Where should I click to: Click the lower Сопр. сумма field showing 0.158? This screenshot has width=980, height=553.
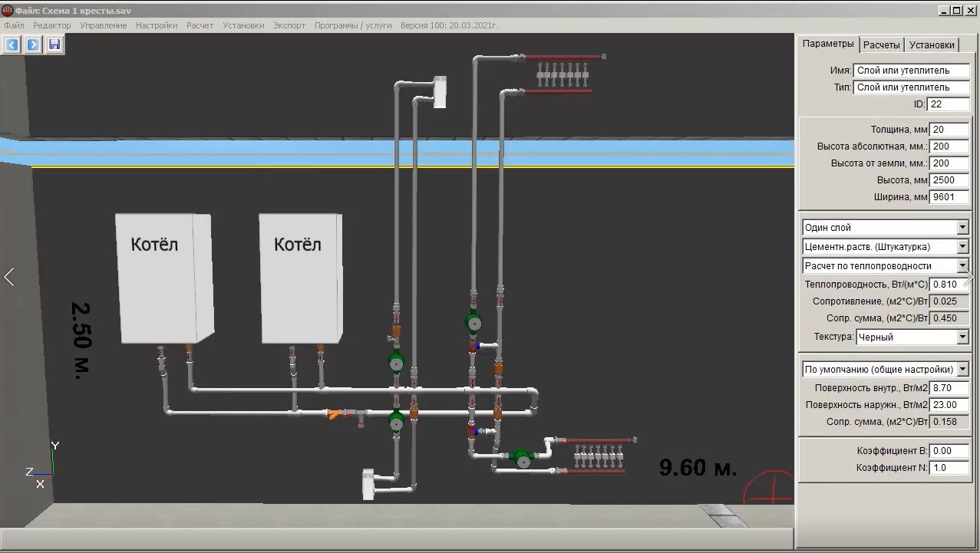click(x=949, y=422)
